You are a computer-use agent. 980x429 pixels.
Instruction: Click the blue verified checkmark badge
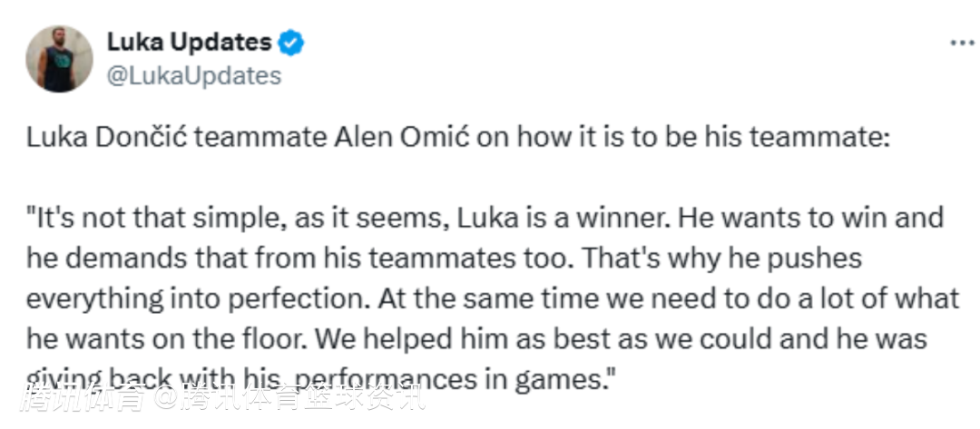[291, 43]
